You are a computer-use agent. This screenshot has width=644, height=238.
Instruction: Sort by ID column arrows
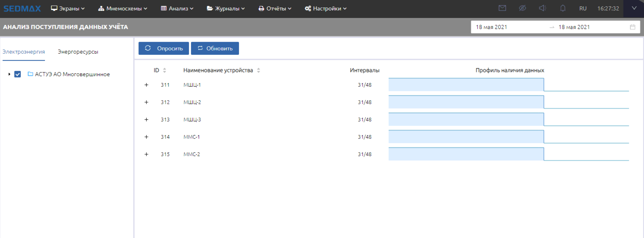165,70
